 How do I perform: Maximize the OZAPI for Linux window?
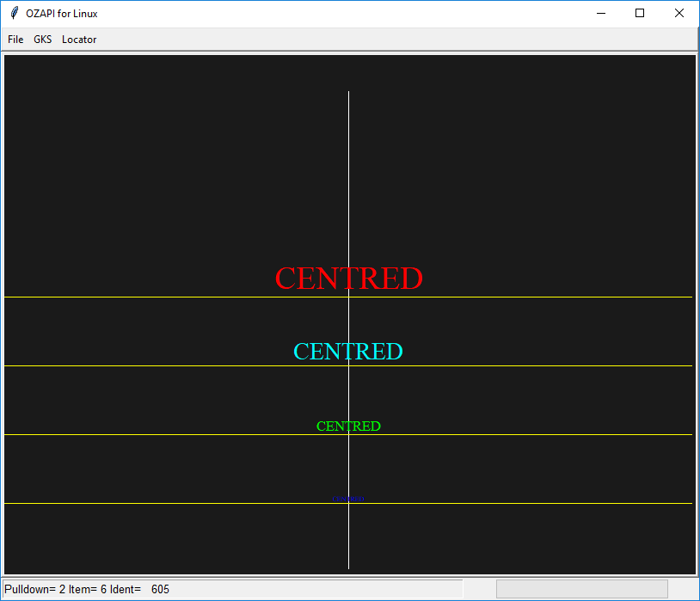(x=640, y=14)
